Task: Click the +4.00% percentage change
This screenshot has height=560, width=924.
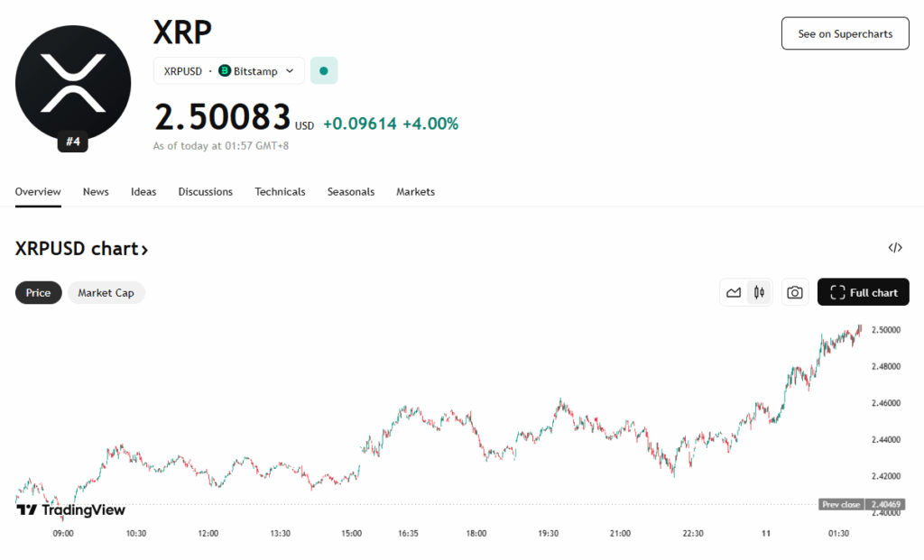Action: pyautogui.click(x=430, y=124)
